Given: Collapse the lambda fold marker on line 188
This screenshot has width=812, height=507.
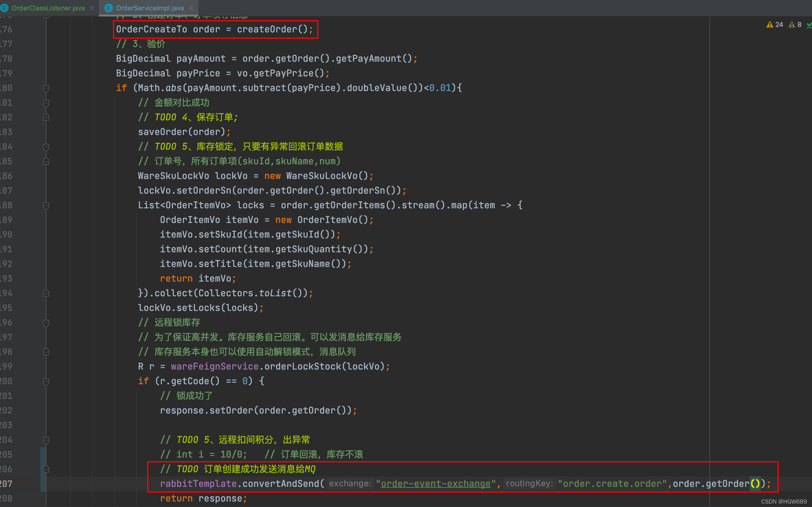Looking at the screenshot, I should (46, 206).
